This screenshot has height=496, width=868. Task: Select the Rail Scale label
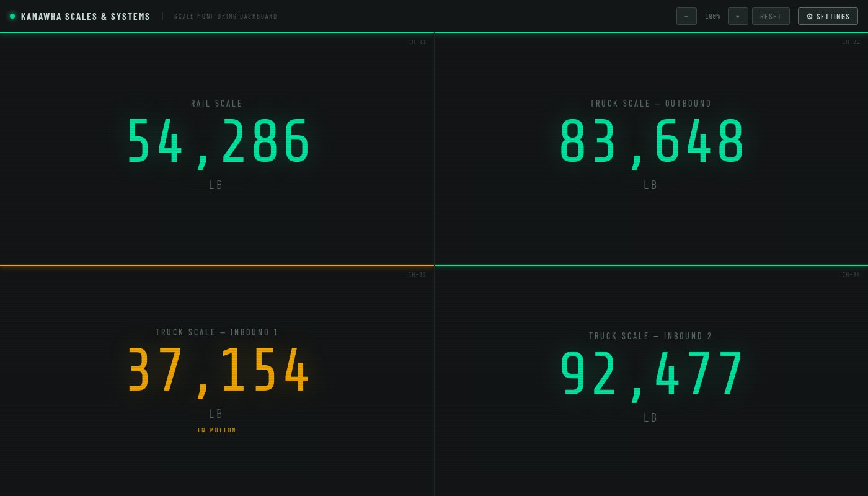click(217, 104)
